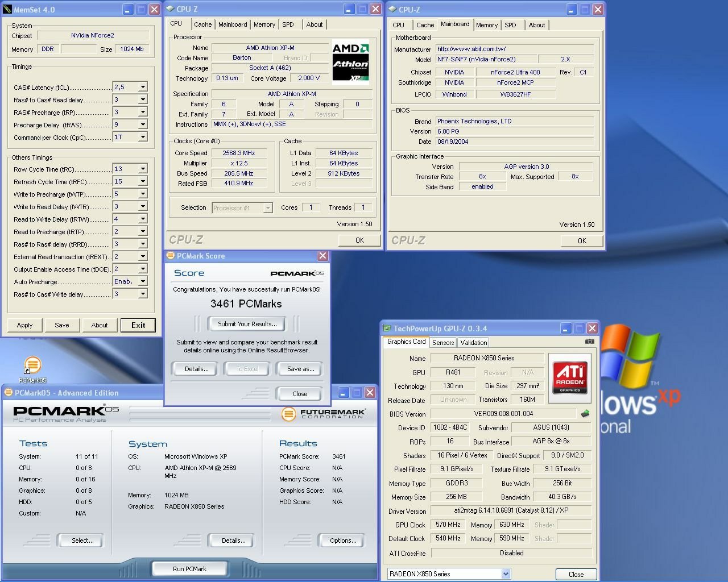728x582 pixels.
Task: Click the PCMark05 Advanced Edition title icon
Action: tap(9, 393)
